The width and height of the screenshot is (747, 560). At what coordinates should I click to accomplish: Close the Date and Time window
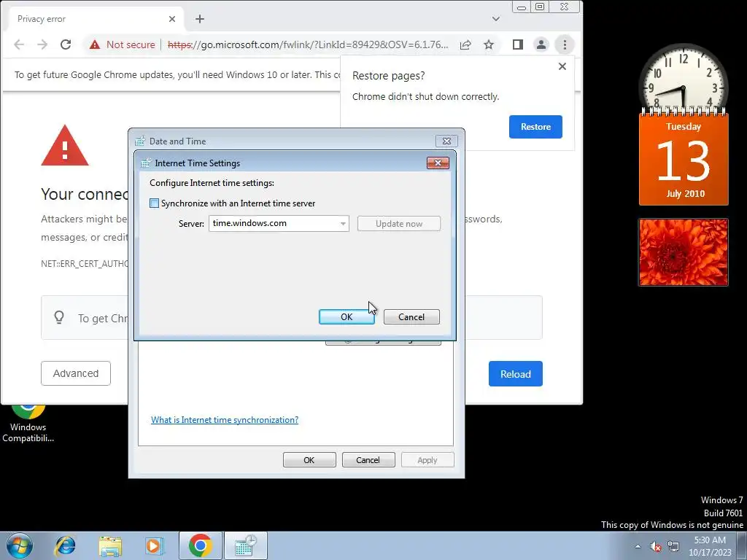pos(446,141)
